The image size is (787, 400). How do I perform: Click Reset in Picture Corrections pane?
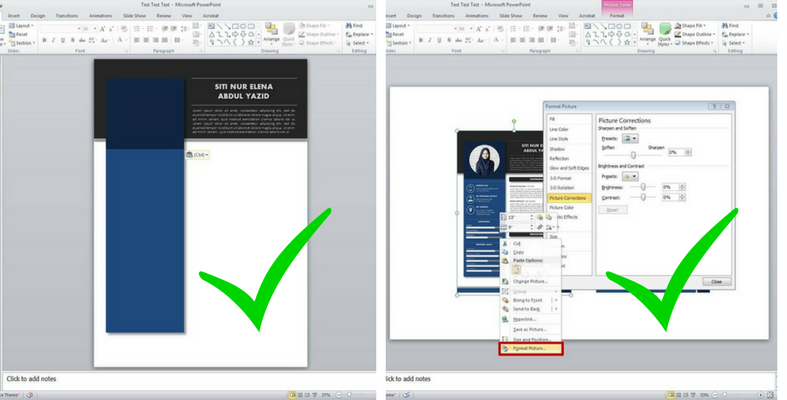pos(613,210)
